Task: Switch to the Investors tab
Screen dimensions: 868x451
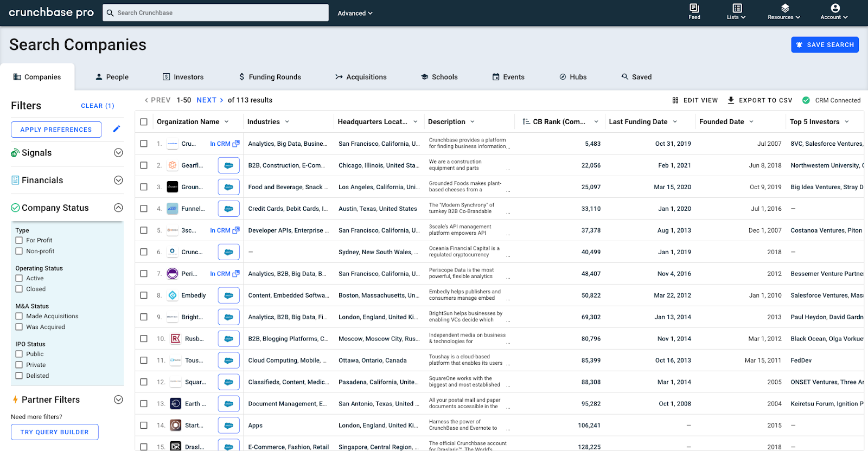Action: pyautogui.click(x=183, y=77)
